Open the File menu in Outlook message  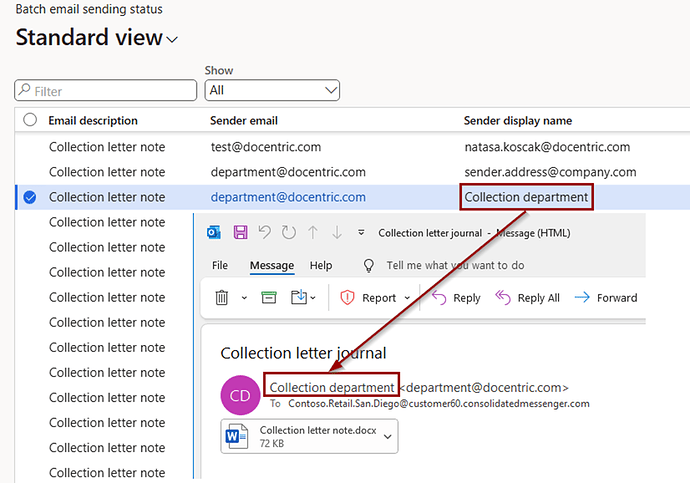[220, 265]
